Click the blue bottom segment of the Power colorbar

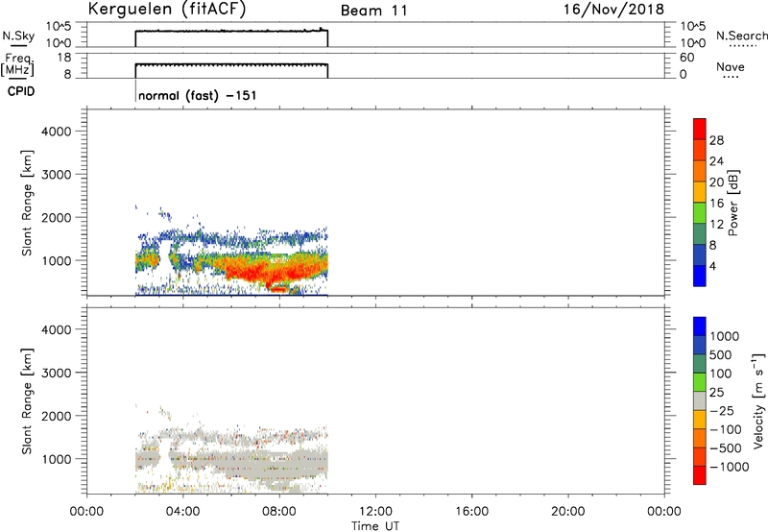700,276
